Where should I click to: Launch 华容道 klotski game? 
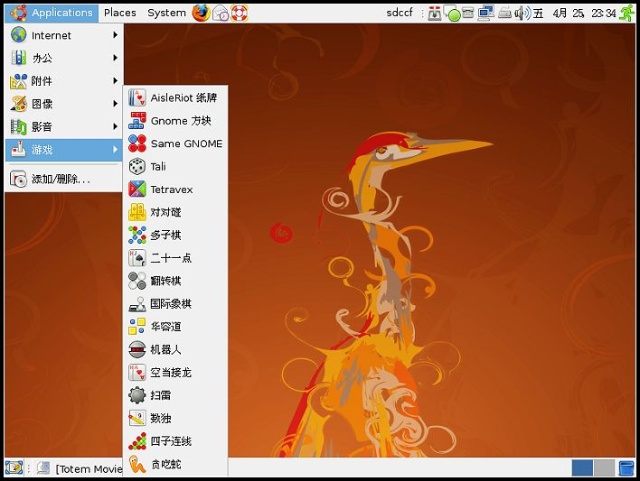(x=176, y=327)
